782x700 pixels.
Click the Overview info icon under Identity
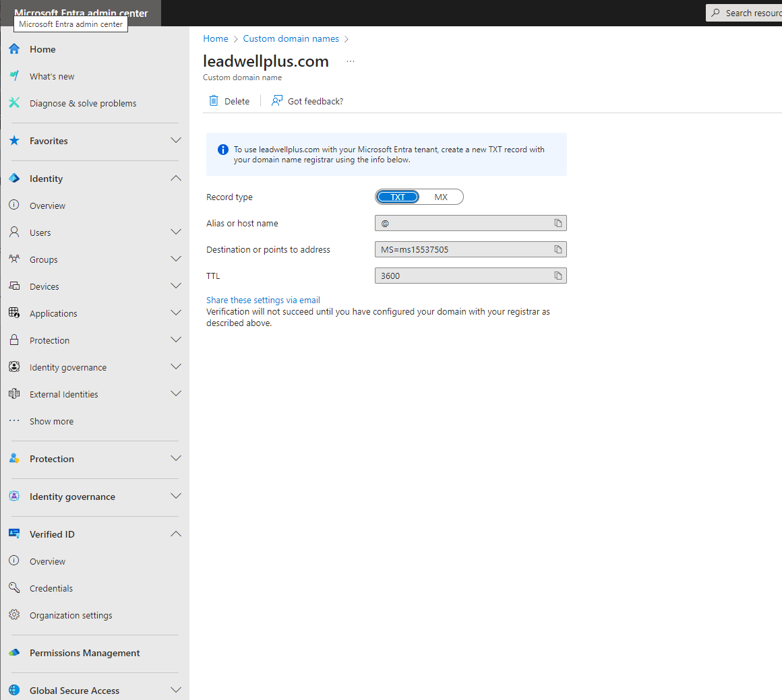point(14,205)
